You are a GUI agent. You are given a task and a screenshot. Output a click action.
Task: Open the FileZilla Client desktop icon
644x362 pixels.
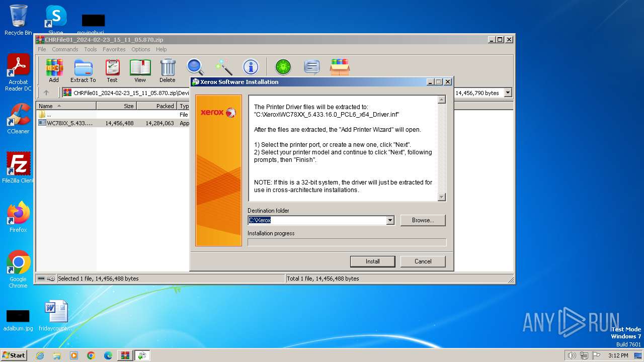18,167
